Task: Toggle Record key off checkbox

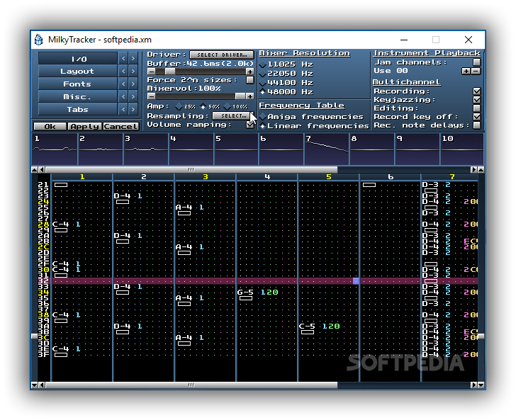Action: [476, 117]
